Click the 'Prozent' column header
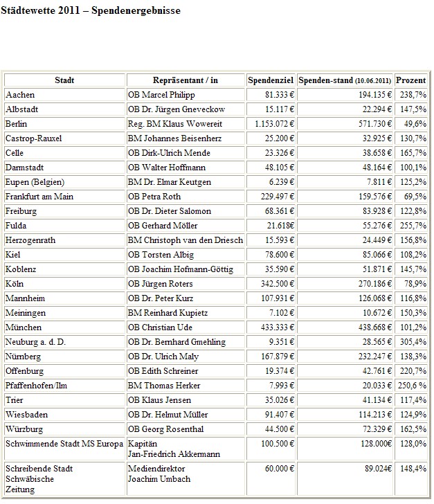This screenshot has height=504, width=434. [x=411, y=80]
